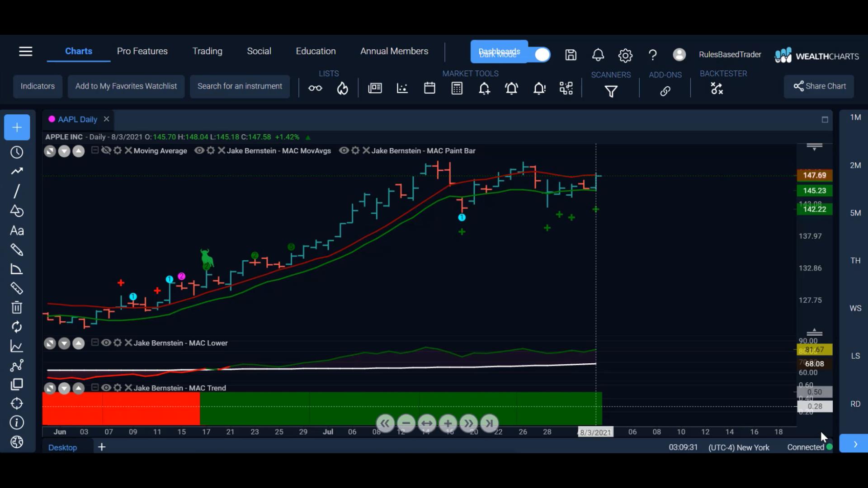868x488 pixels.
Task: Remove the MAC MovAvgs indicator
Action: 222,150
